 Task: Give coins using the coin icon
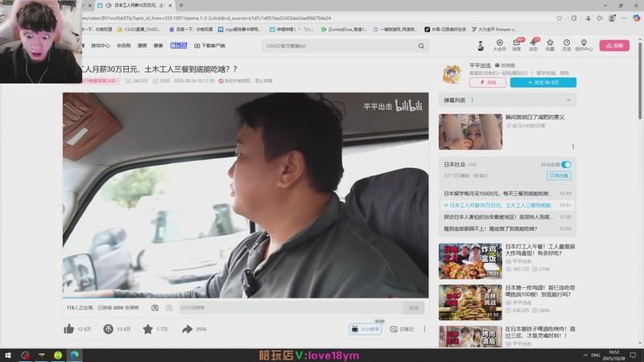point(108,329)
